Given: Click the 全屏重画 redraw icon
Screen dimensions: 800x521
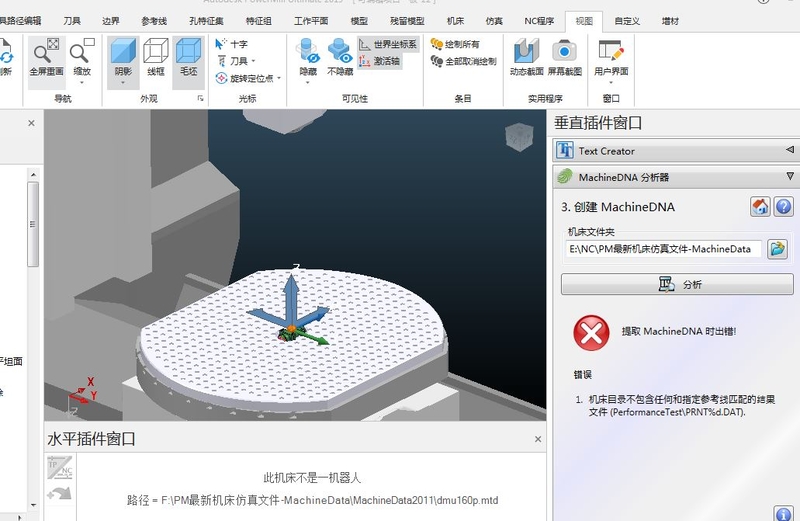Looking at the screenshot, I should pyautogui.click(x=46, y=58).
